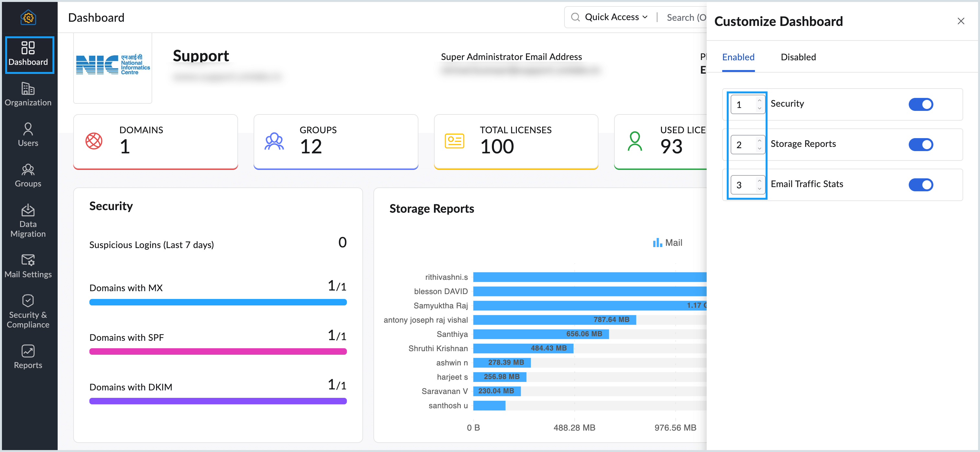Switch to the Disabled tab

click(798, 57)
